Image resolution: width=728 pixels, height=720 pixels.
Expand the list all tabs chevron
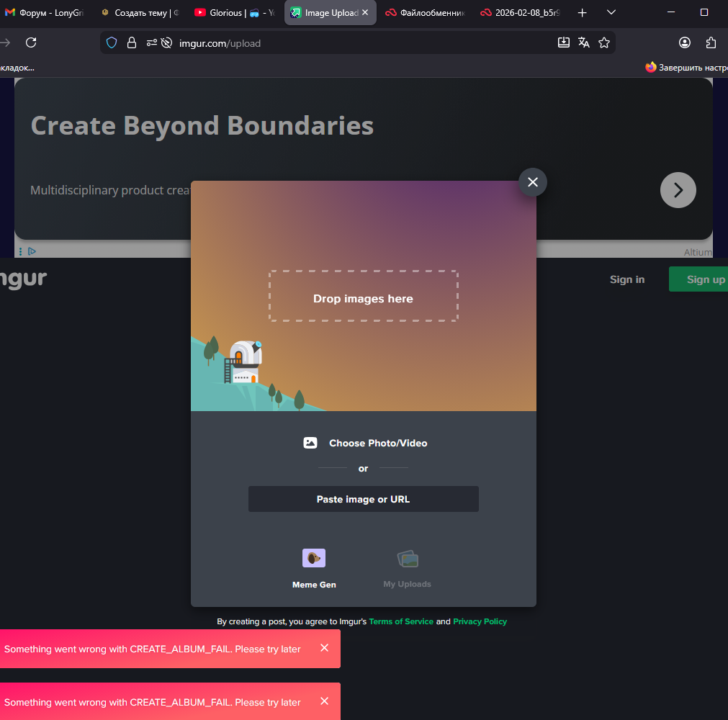pyautogui.click(x=611, y=12)
